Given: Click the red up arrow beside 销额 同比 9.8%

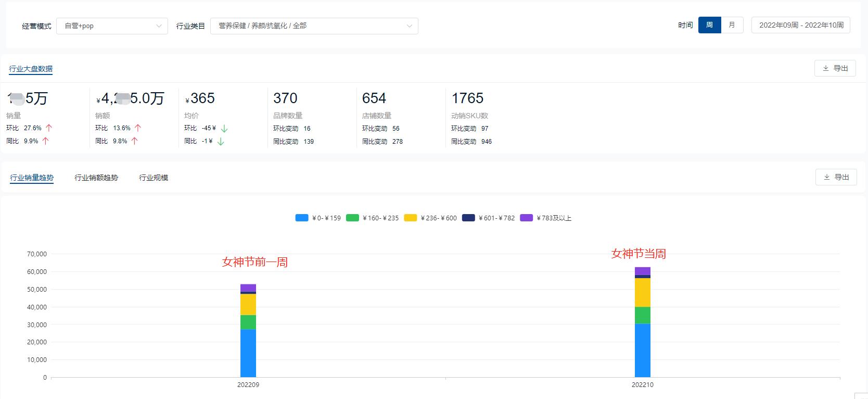Looking at the screenshot, I should 134,141.
